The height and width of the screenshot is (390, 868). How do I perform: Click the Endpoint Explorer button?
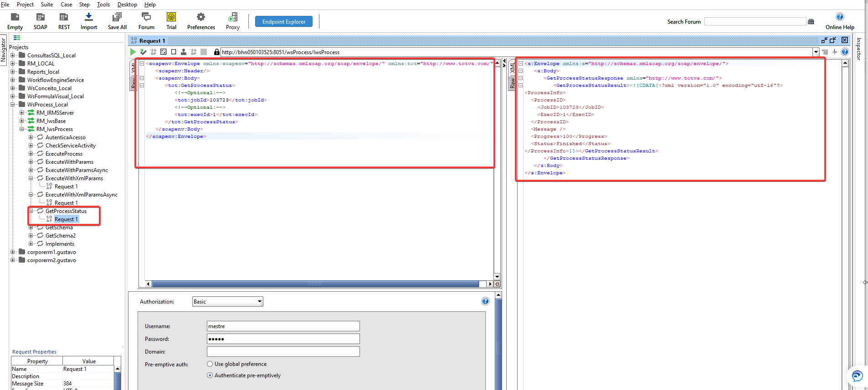point(284,21)
